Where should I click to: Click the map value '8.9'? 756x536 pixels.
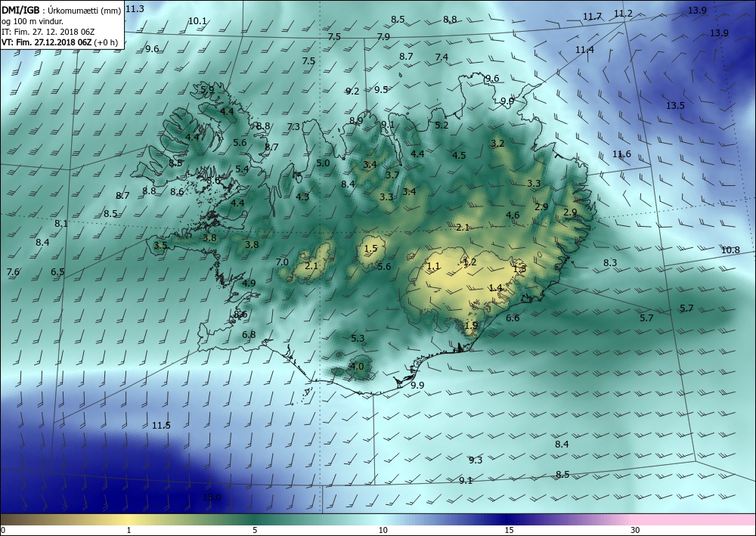(x=356, y=120)
